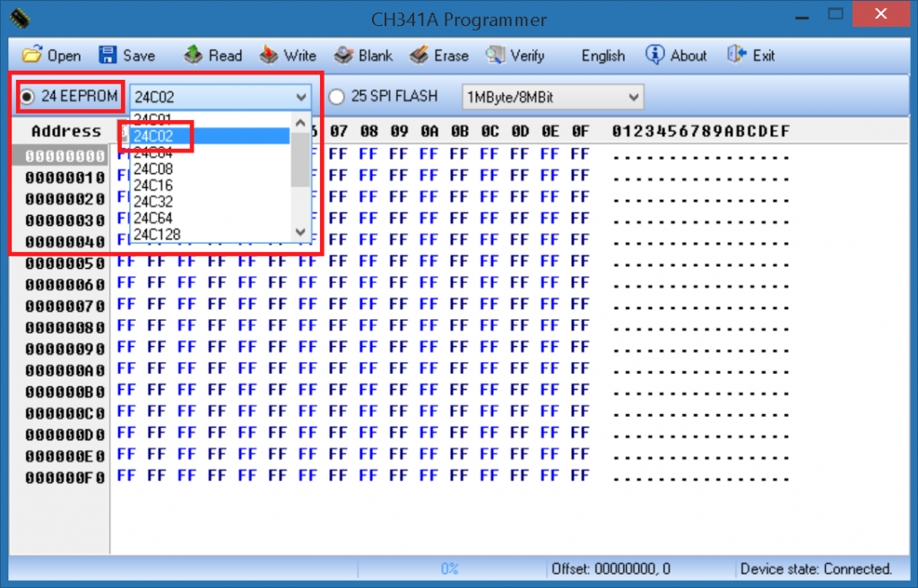Choose 24C08 from the chip list
The image size is (918, 588).
[210, 169]
